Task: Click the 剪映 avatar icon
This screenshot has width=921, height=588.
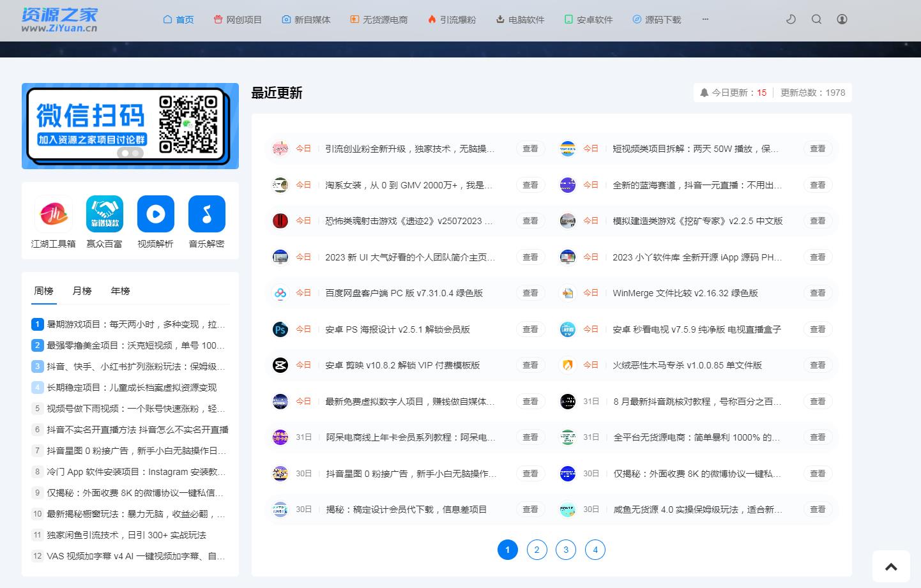Action: 280,365
